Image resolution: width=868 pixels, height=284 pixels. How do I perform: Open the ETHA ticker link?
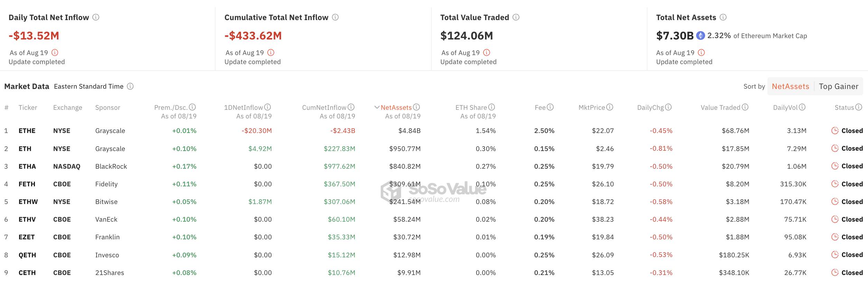click(x=27, y=167)
